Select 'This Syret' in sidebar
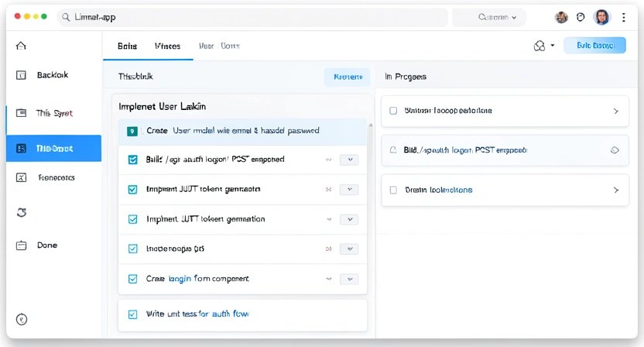This screenshot has height=347, width=644. (x=53, y=113)
